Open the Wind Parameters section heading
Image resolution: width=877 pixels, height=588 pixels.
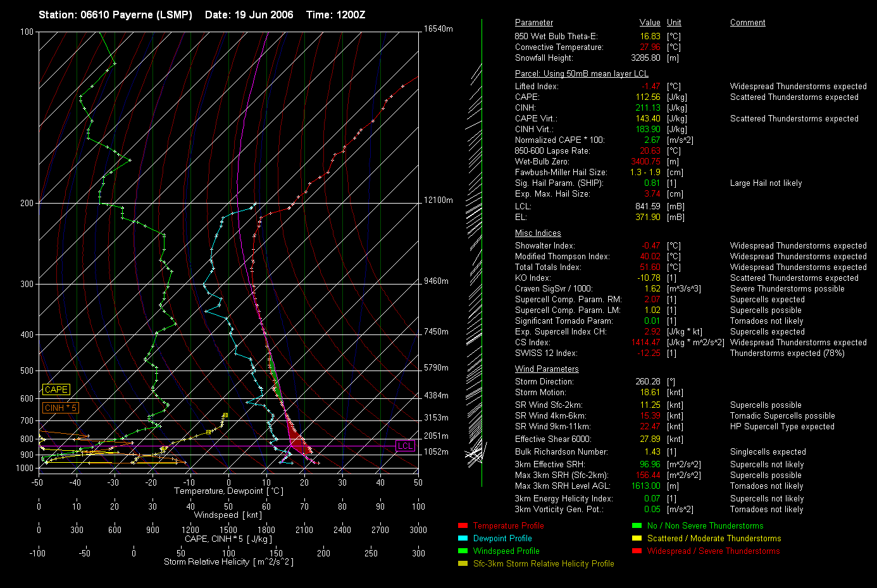click(547, 369)
